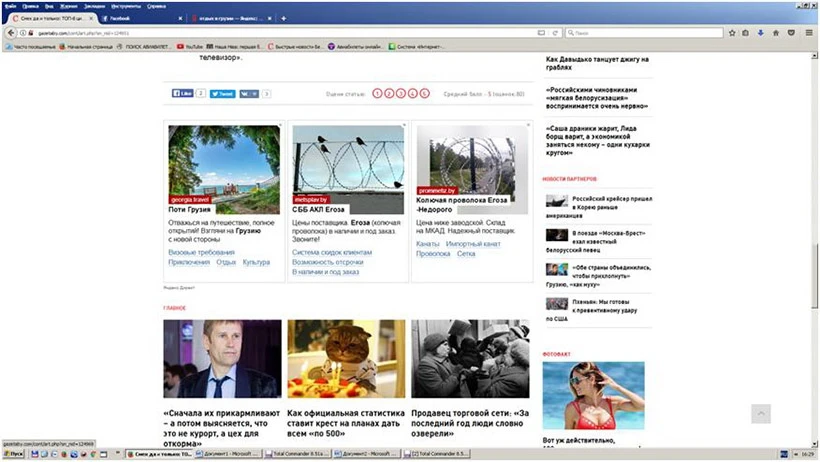Close the Facebook tab
The image size is (820, 462).
(x=180, y=18)
